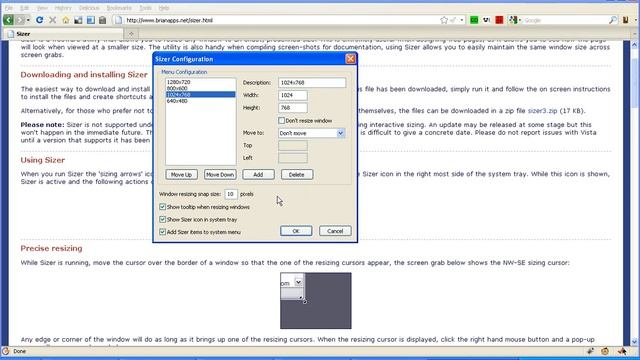This screenshot has width=640, height=360.
Task: Click the search magnifier icon
Action: pos(613,20)
